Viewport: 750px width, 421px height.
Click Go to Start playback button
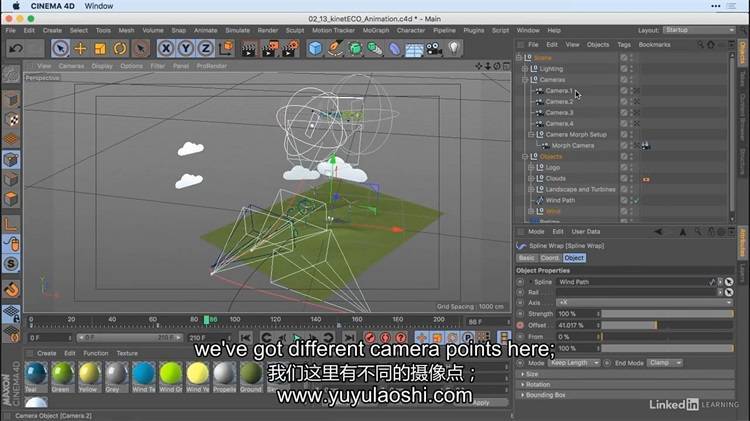[245, 338]
